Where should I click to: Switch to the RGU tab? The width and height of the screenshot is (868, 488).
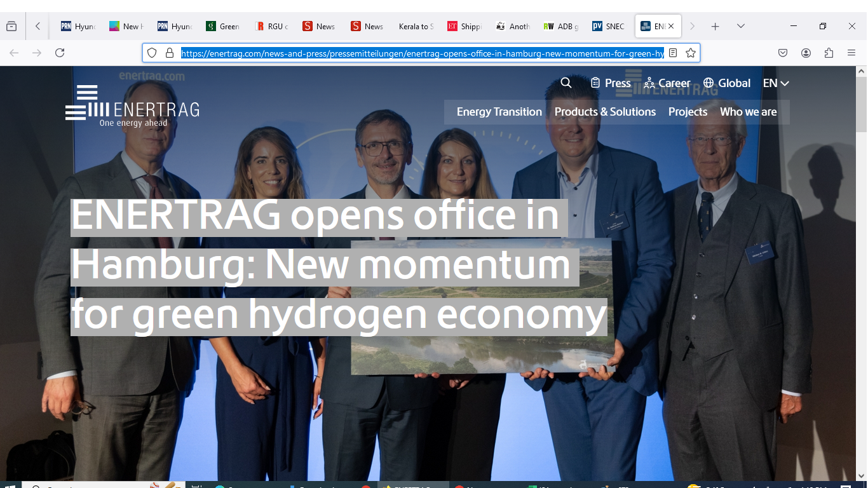tap(271, 26)
